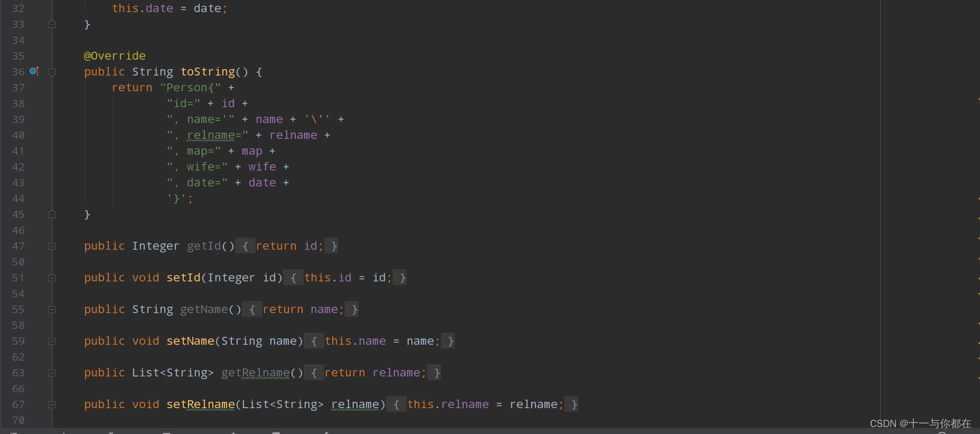This screenshot has width=980, height=434.
Task: Click line number 36 in the gutter
Action: click(x=18, y=72)
